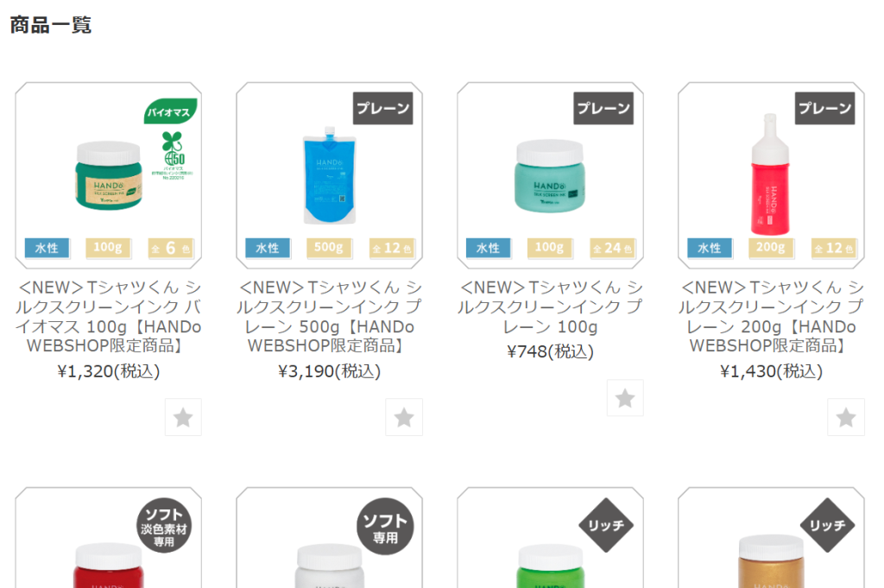This screenshot has width=884, height=588.
Task: Star the Plain 100g ink product
Action: coord(625,398)
